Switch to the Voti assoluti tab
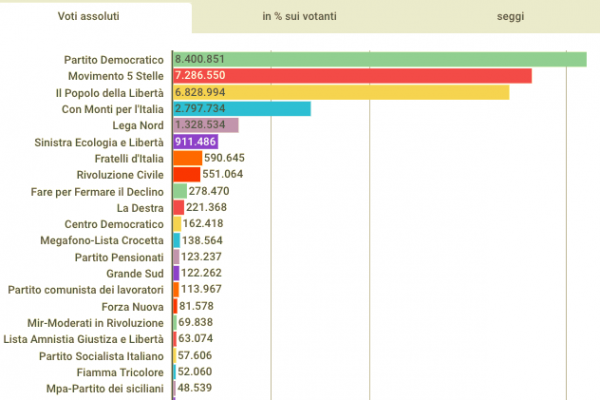This screenshot has width=600, height=400. click(x=95, y=17)
